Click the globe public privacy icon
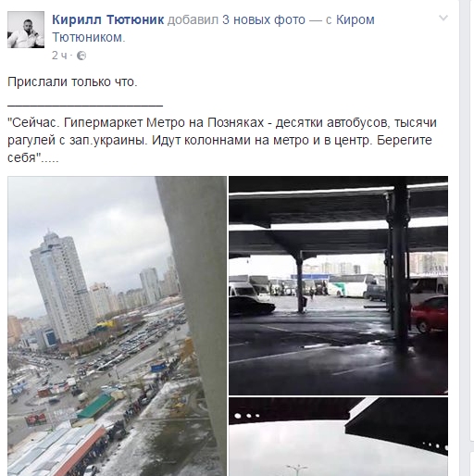The image size is (474, 476). pos(81,56)
